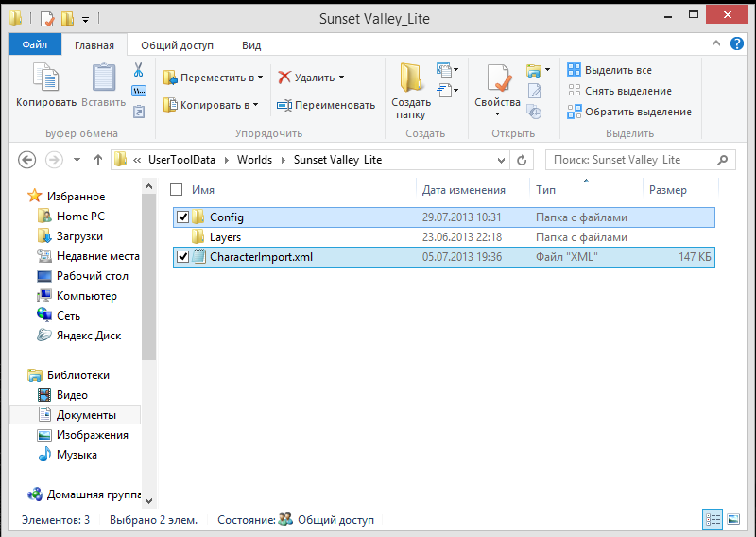Click the ribbon help question mark icon
Image resolution: width=756 pixels, height=537 pixels.
click(x=740, y=44)
